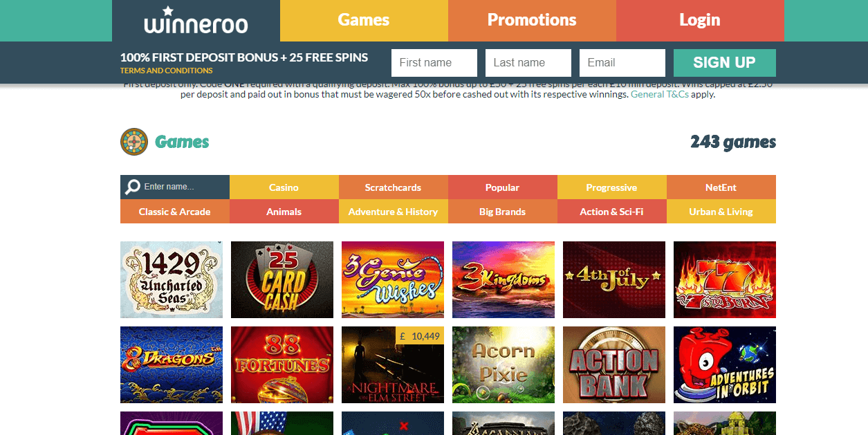This screenshot has width=868, height=435.
Task: Focus the First name input field
Action: [x=434, y=63]
